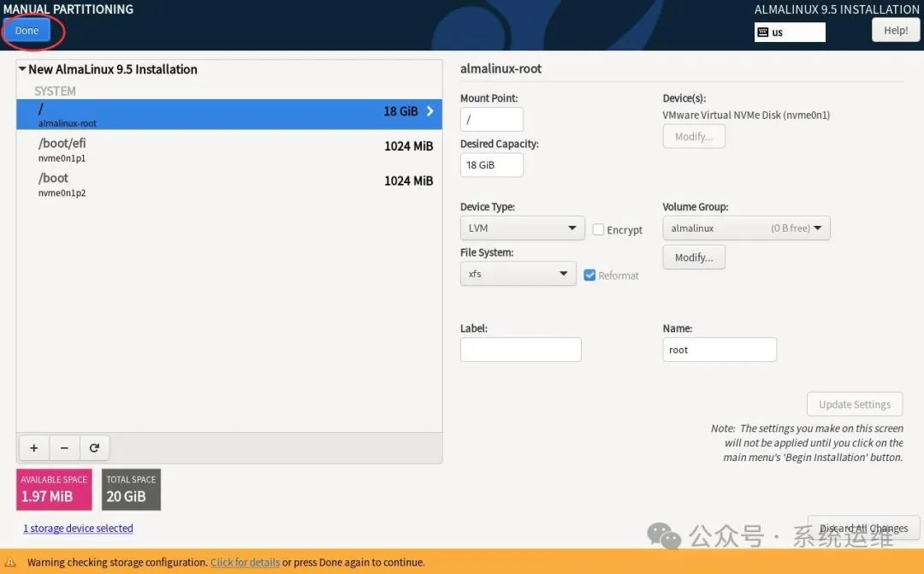The image size is (924, 574).
Task: Click the Update Settings button
Action: (x=855, y=405)
